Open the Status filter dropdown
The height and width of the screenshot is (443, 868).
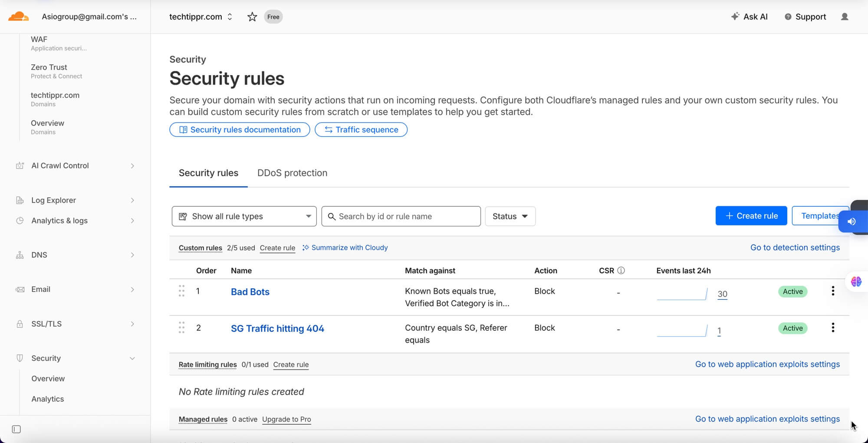[510, 216]
